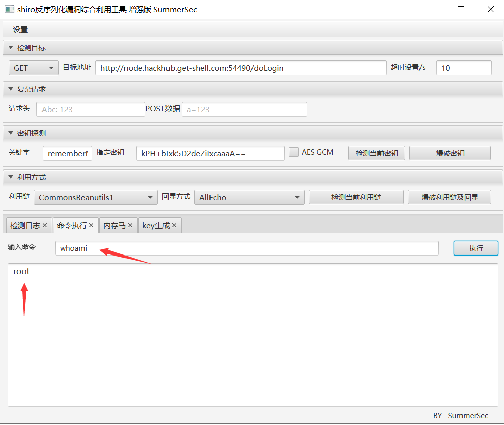Open the GET request method dropdown
The image size is (504, 425).
click(x=34, y=68)
